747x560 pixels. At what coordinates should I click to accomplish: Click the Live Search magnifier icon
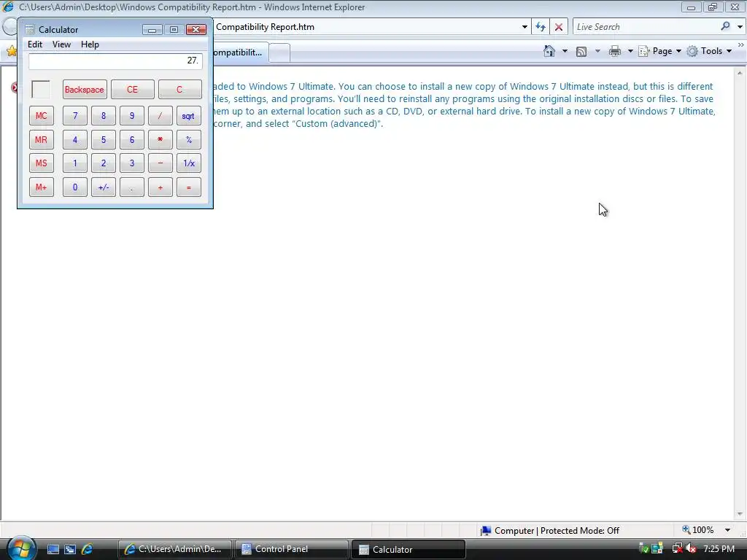pyautogui.click(x=725, y=26)
